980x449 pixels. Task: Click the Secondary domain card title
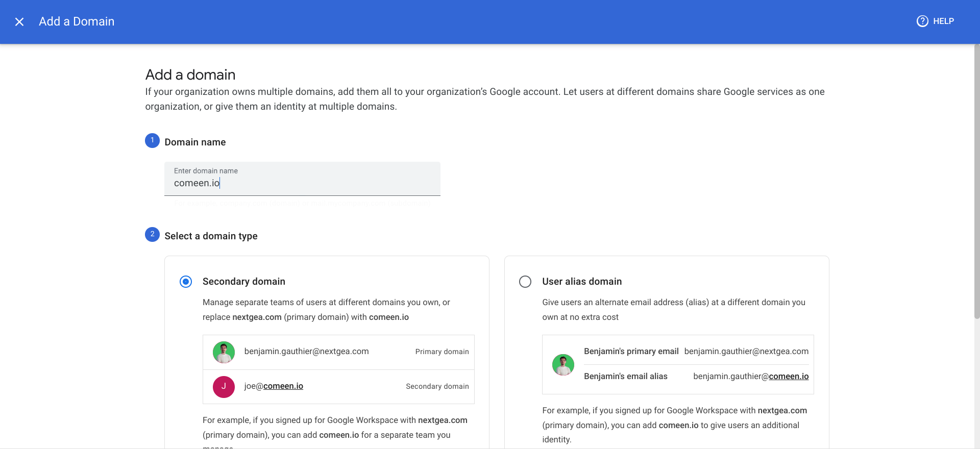click(244, 282)
